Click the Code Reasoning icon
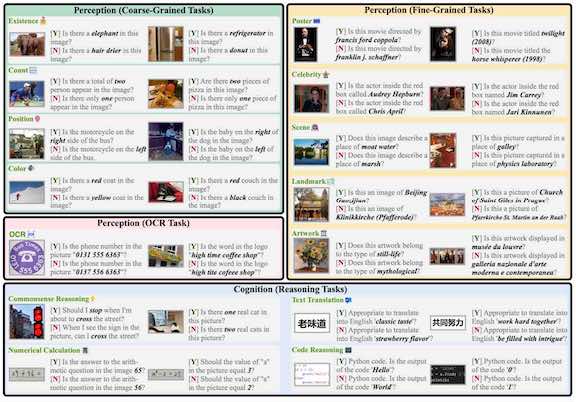Image resolution: width=576 pixels, height=402 pixels. click(x=348, y=350)
